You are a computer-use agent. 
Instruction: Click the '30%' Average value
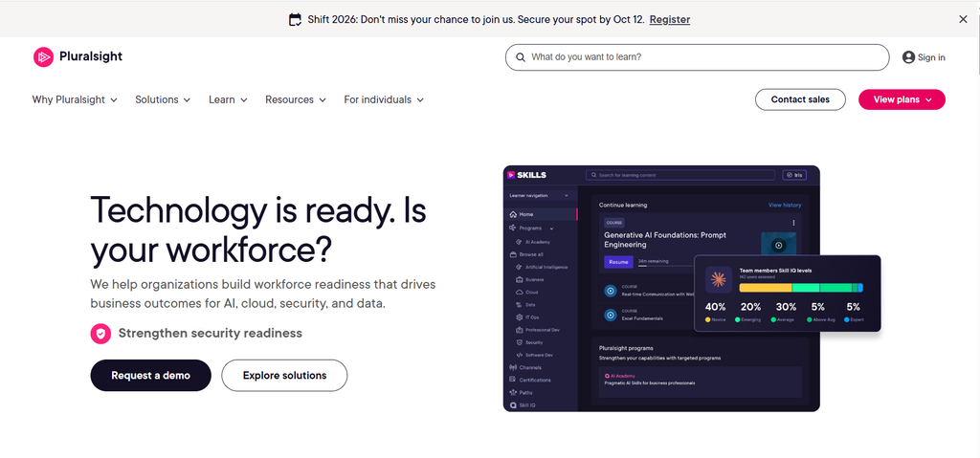point(786,307)
